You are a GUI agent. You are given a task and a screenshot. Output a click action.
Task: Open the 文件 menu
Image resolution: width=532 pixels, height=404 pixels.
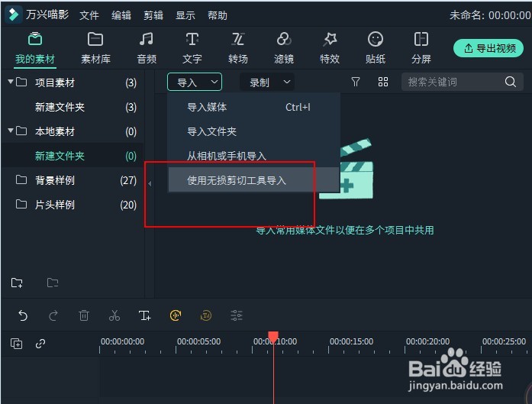coord(89,15)
